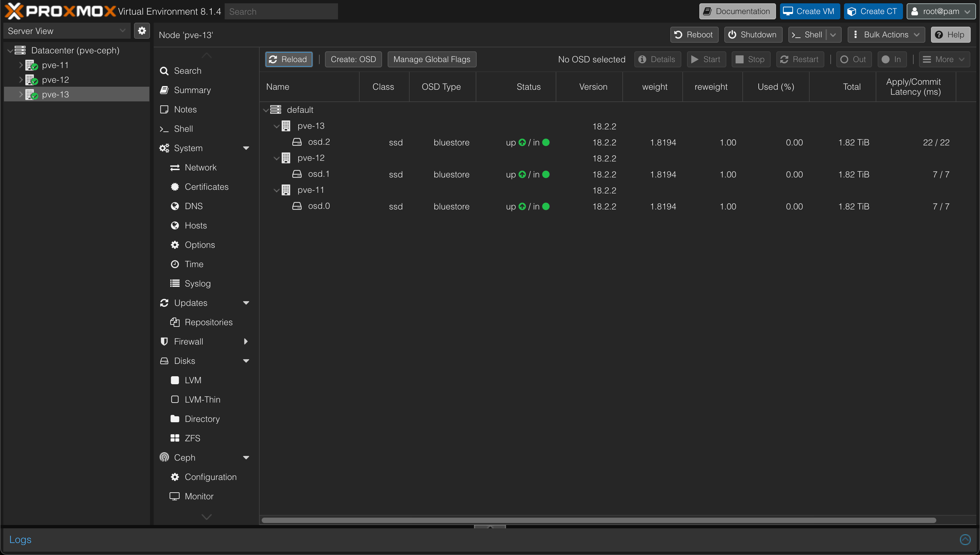This screenshot has height=555, width=980.
Task: Collapse the pve-12 host in the OSD tree
Action: coord(277,158)
